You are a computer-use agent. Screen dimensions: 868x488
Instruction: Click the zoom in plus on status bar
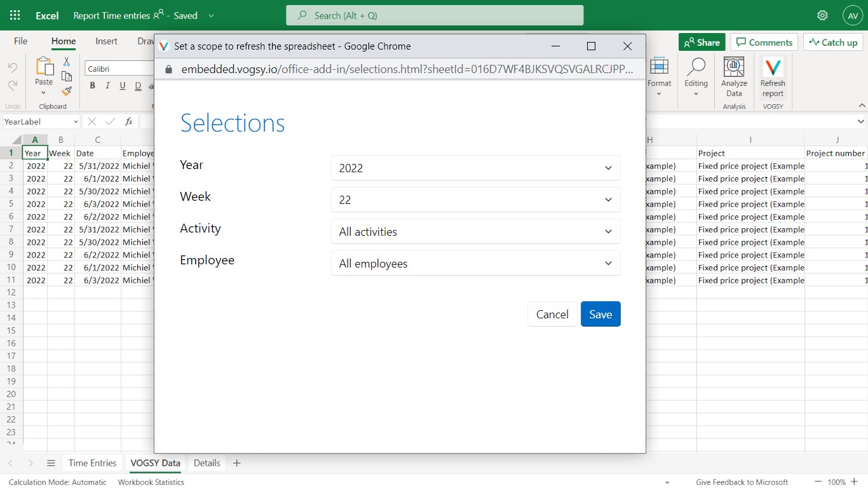854,482
